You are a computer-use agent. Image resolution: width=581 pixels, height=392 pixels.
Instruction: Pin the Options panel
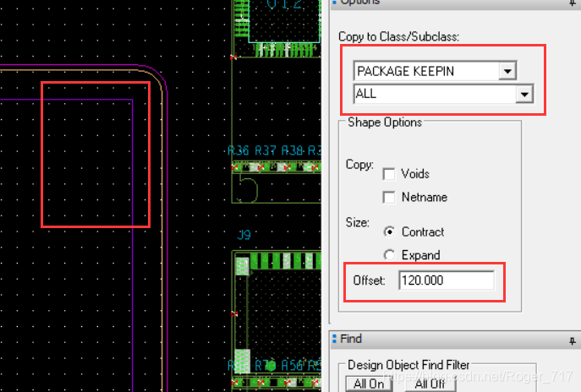point(573,3)
